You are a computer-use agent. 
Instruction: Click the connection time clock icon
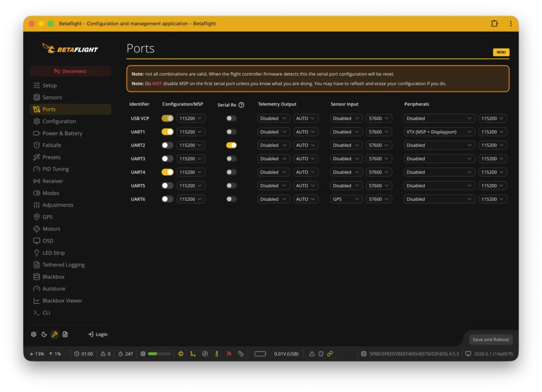(x=77, y=354)
